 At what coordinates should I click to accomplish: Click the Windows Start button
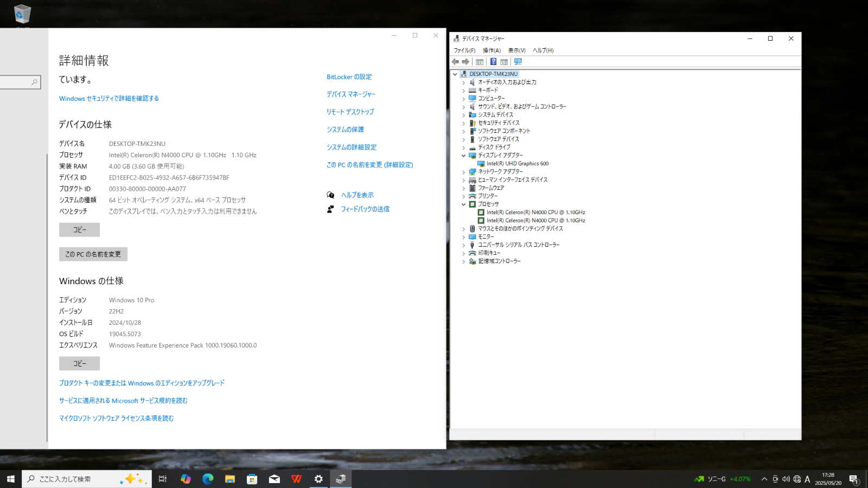pyautogui.click(x=11, y=479)
